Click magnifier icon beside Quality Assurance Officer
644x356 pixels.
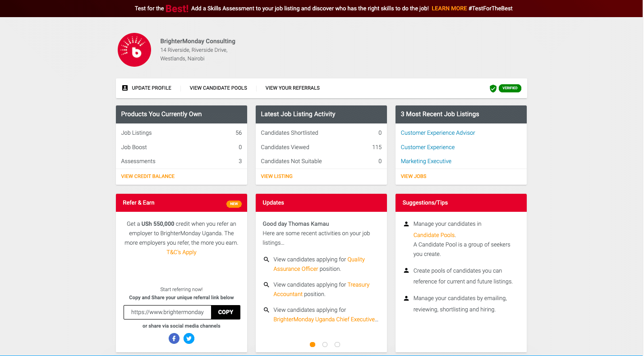266,260
